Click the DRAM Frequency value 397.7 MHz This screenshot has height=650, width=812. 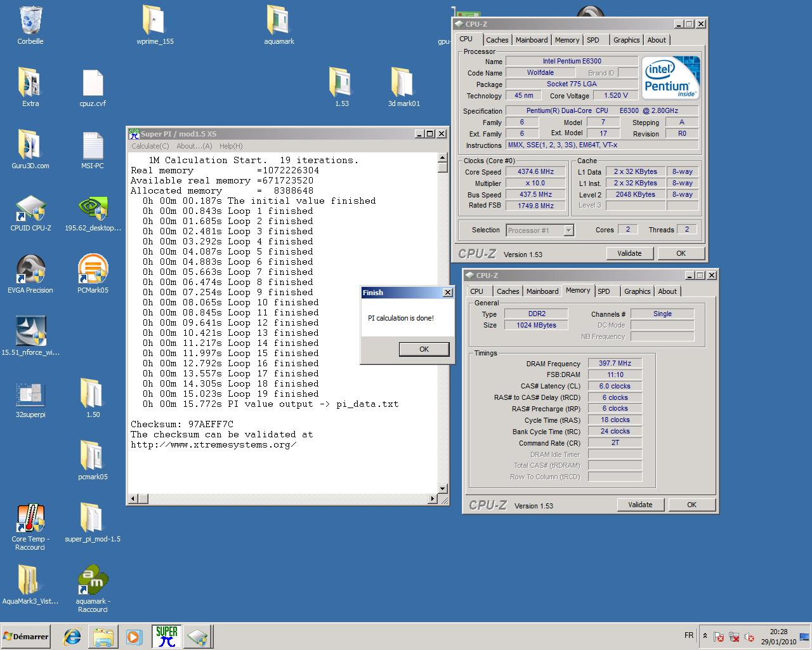pyautogui.click(x=615, y=363)
